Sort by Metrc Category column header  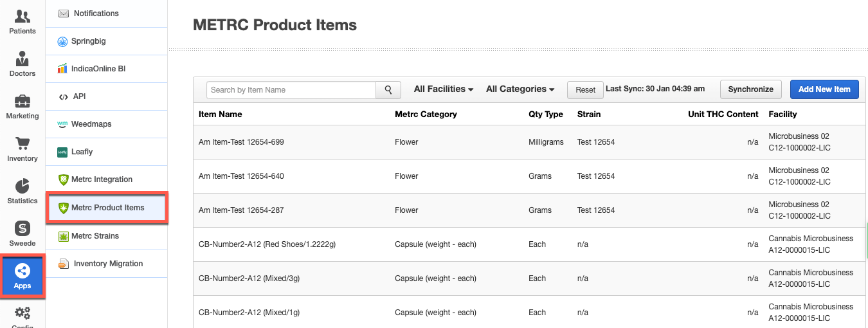coord(426,114)
